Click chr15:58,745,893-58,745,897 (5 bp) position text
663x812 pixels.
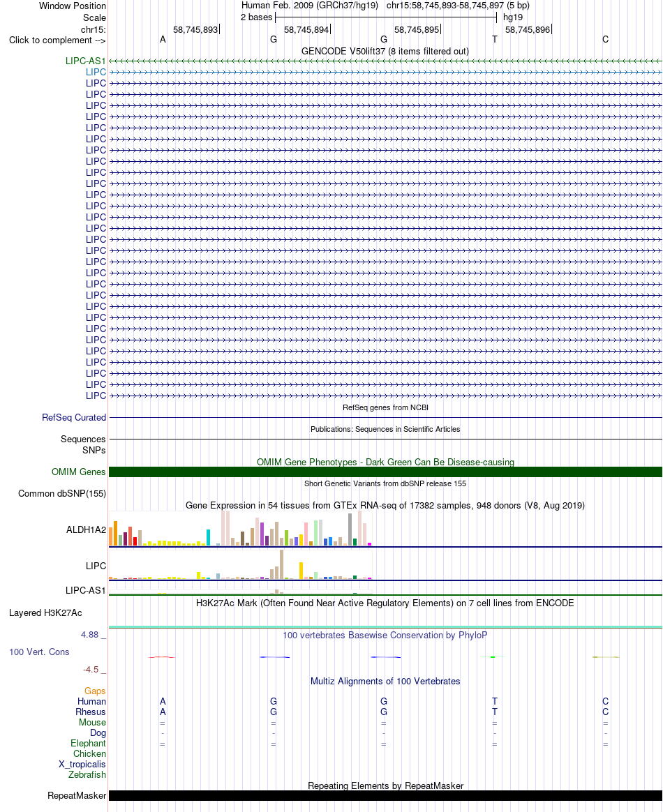(x=458, y=6)
